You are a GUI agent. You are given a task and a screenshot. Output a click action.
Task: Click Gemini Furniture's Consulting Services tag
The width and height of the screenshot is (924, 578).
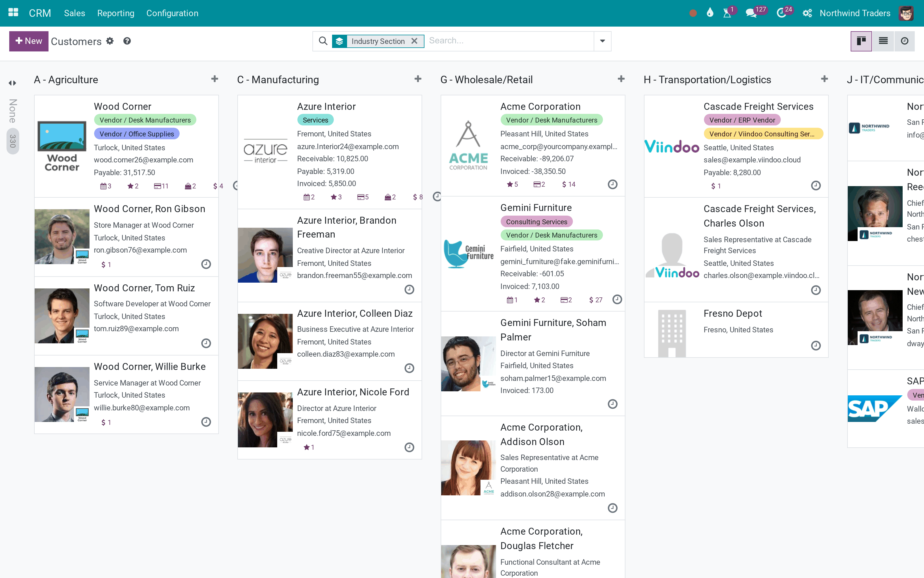[x=536, y=222]
